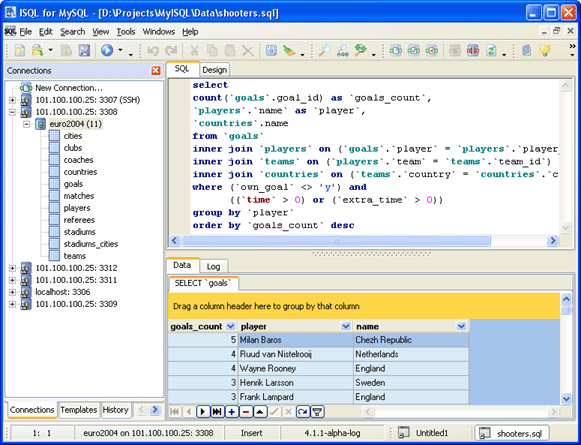Switch to the Untitled1 document
This screenshot has width=581, height=445.
(424, 433)
